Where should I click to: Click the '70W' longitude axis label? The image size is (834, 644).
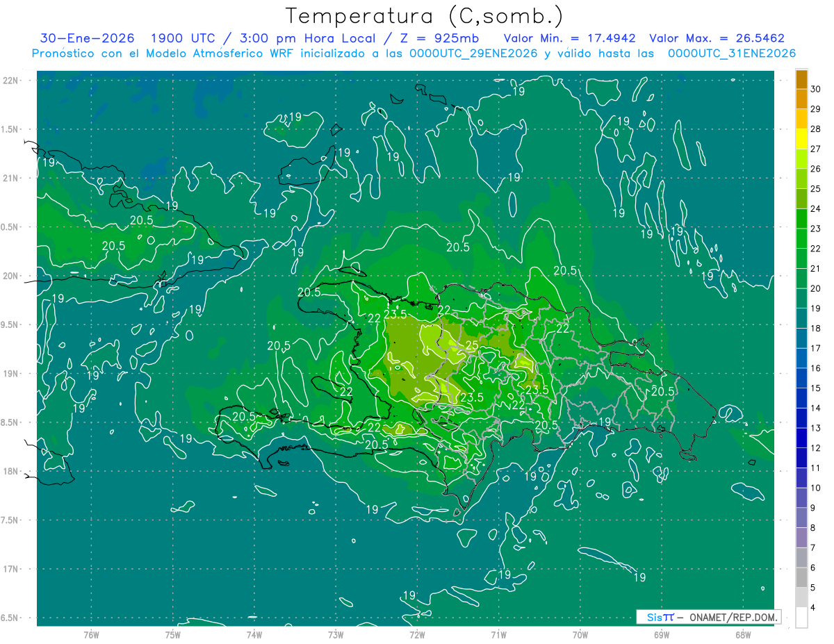pos(580,634)
